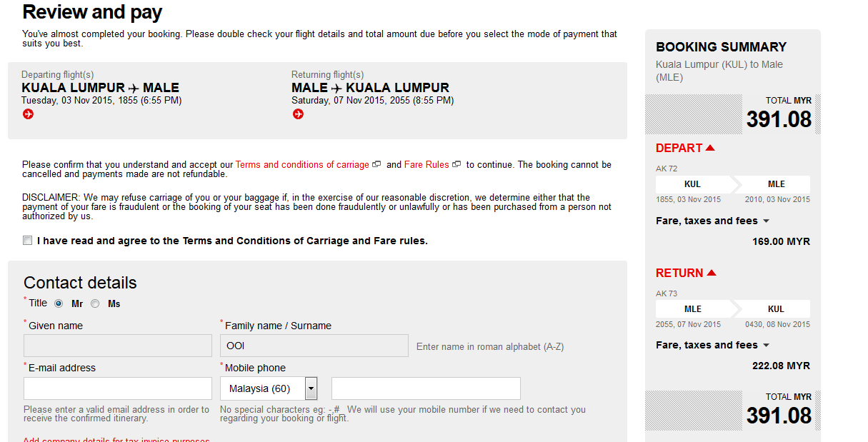Click the Family name / Surname field

314,346
